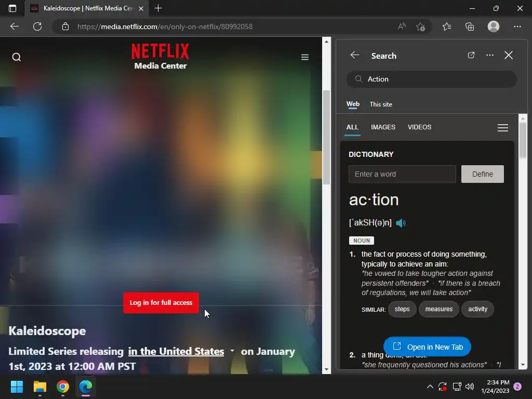532x399 pixels.
Task: Open Bing results hamburger menu
Action: pyautogui.click(x=502, y=128)
